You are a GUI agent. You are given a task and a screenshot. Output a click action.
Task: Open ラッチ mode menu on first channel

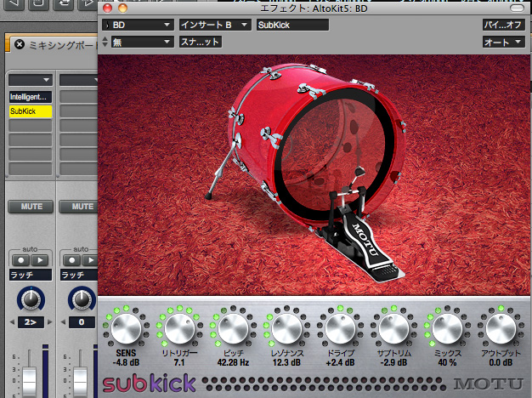click(x=31, y=275)
